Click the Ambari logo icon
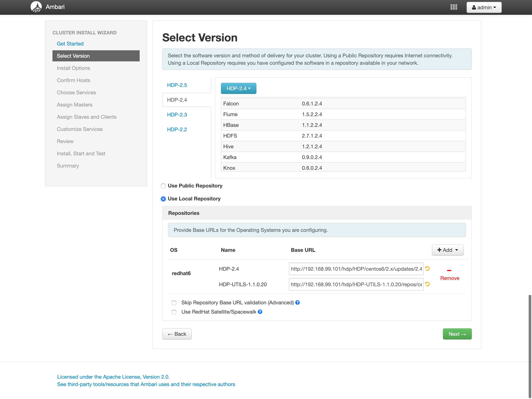 36,7
